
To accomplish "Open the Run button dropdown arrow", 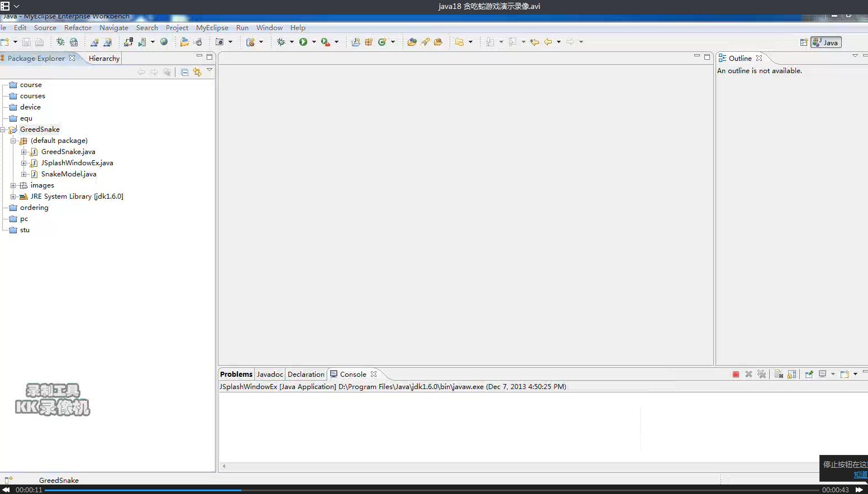I will [314, 42].
